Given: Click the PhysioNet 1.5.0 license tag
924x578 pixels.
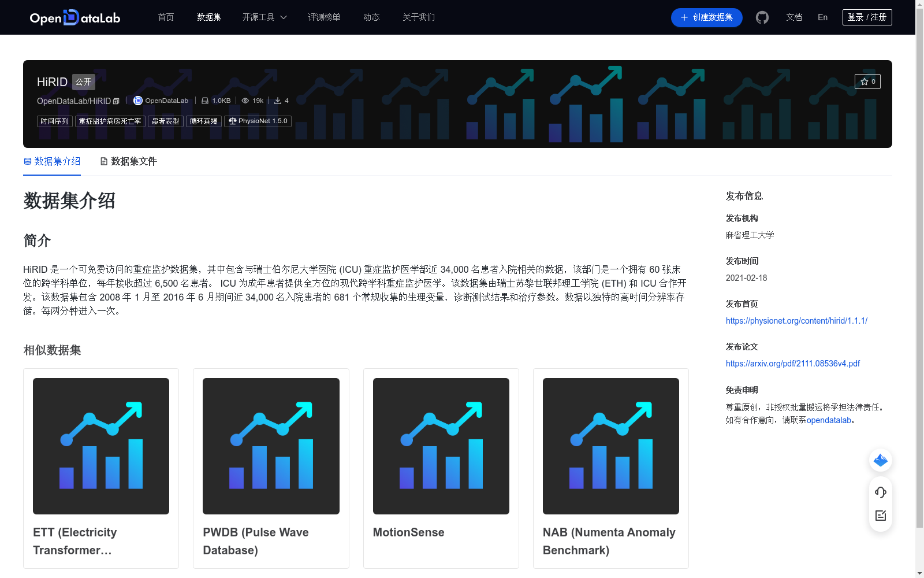Looking at the screenshot, I should click(258, 121).
